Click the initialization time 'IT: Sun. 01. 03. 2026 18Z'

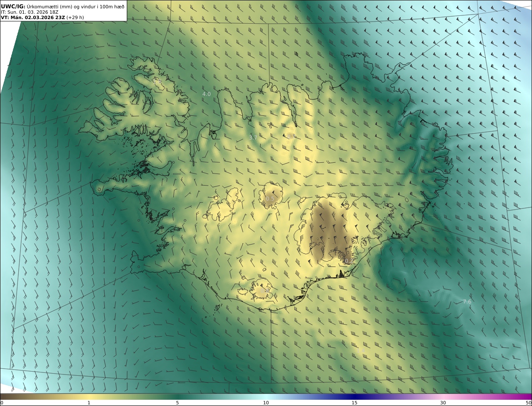click(x=30, y=12)
